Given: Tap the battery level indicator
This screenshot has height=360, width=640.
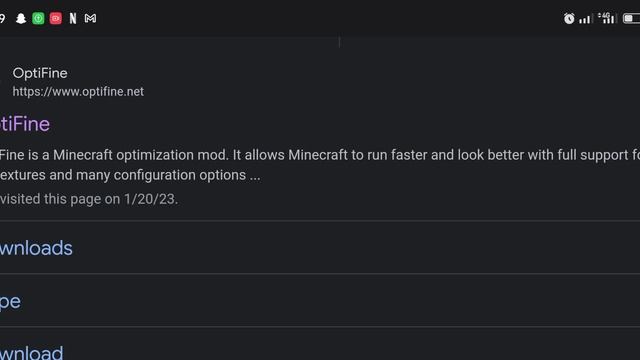Looking at the screenshot, I should click(631, 18).
